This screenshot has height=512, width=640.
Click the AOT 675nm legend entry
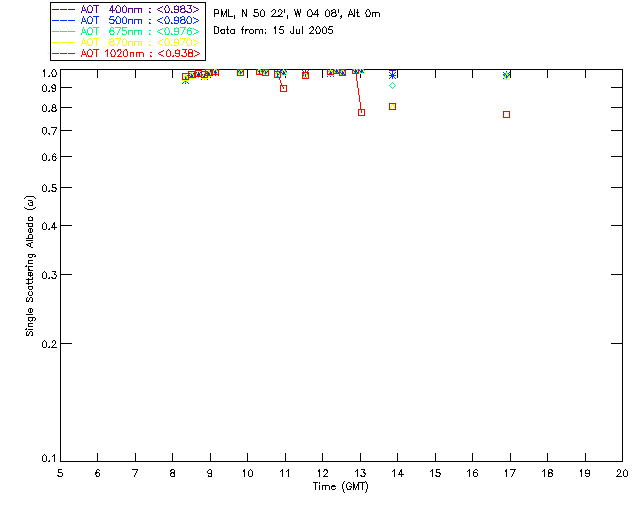point(126,31)
